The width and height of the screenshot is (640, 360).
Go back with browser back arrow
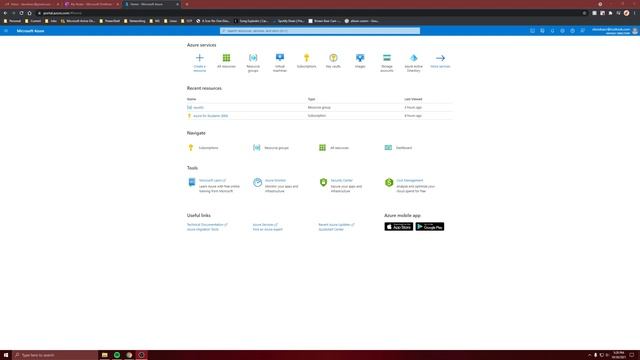[5, 13]
